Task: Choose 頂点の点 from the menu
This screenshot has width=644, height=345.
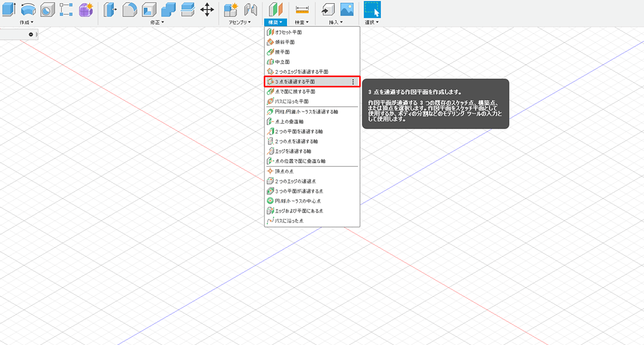Action: pyautogui.click(x=284, y=171)
